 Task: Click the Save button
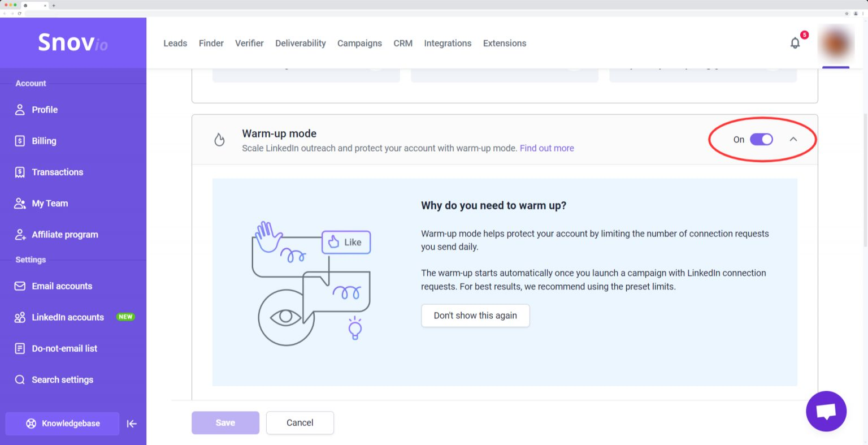[225, 422]
